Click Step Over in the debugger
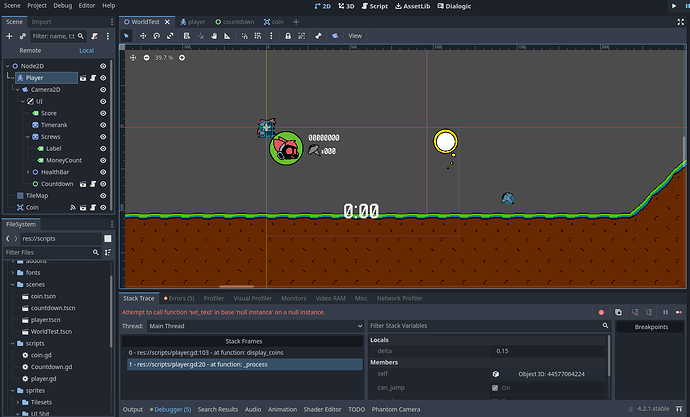 coord(649,312)
